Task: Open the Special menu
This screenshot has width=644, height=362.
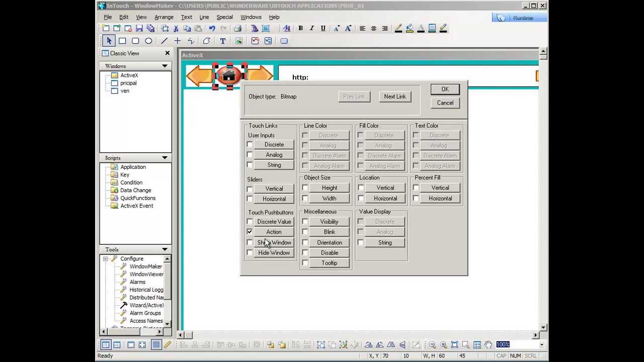Action: click(x=224, y=17)
